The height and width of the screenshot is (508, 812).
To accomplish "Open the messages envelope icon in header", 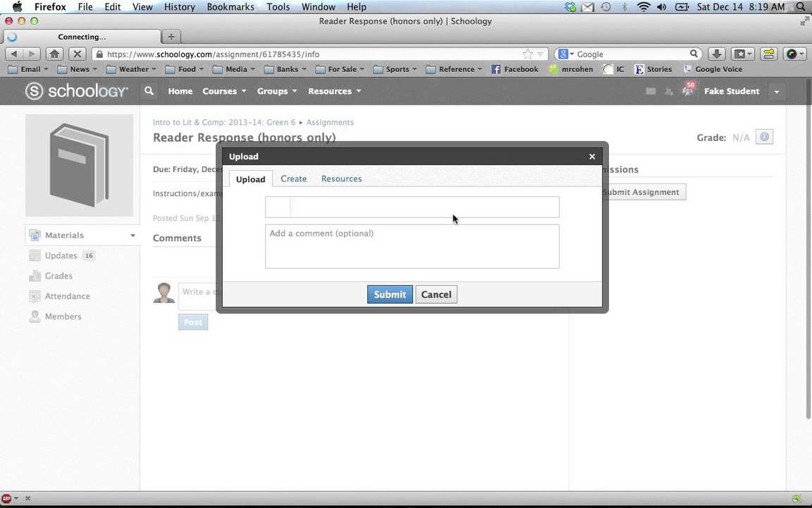I will coord(651,91).
